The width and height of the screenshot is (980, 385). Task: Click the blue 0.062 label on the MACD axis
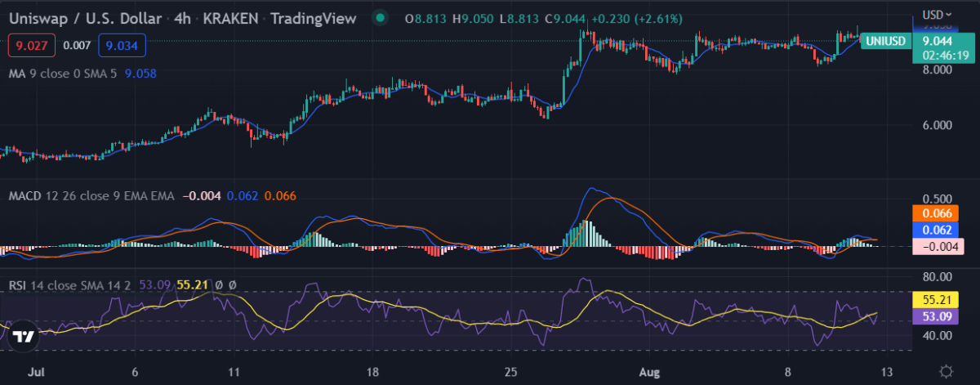[935, 230]
